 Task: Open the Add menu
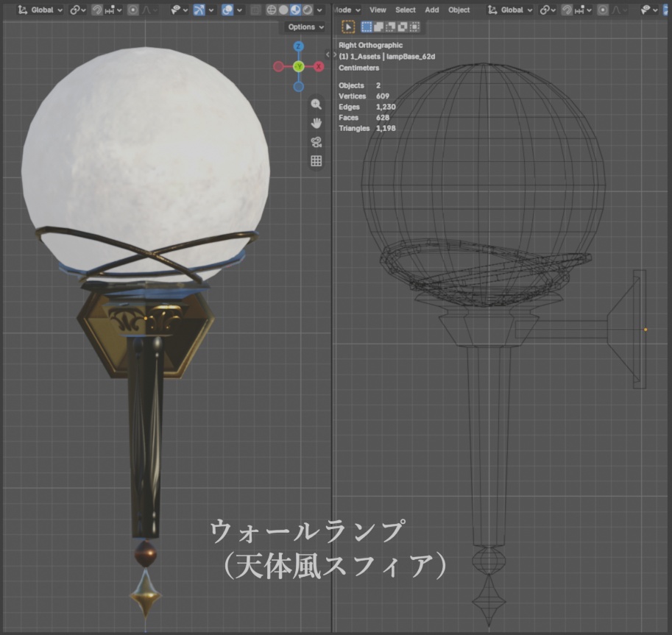pyautogui.click(x=431, y=10)
